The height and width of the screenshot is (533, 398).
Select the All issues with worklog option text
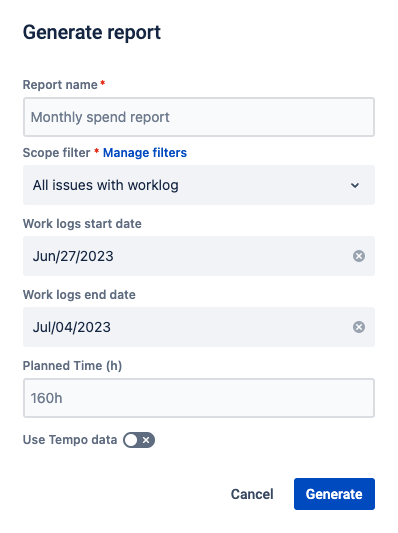[x=105, y=185]
